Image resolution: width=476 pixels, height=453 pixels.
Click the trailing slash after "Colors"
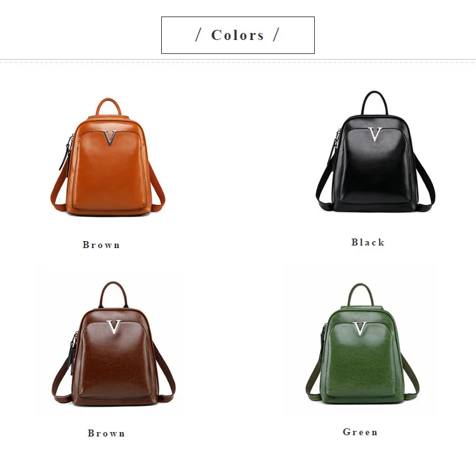click(275, 35)
